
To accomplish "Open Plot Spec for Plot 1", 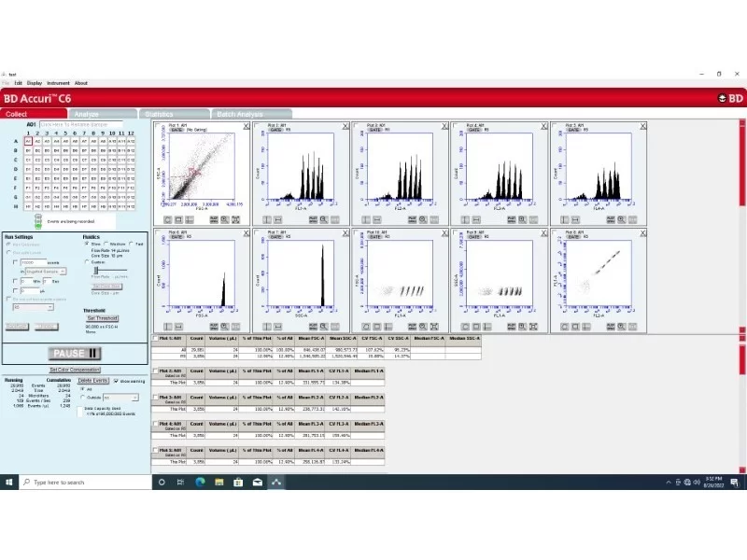I will pyautogui.click(x=214, y=219).
